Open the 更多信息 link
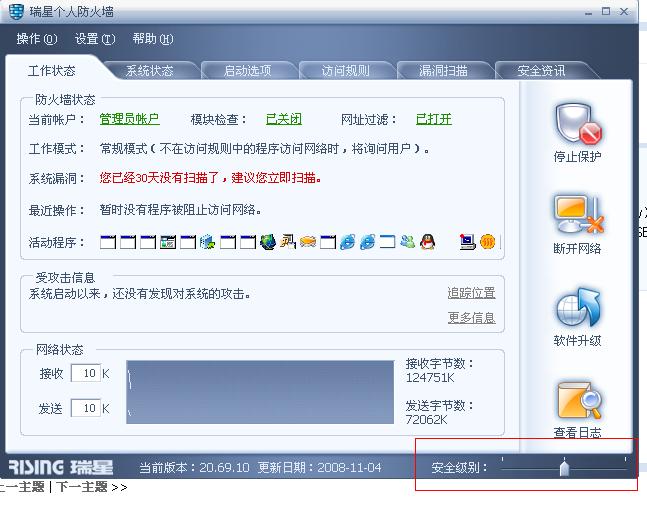 (x=471, y=318)
